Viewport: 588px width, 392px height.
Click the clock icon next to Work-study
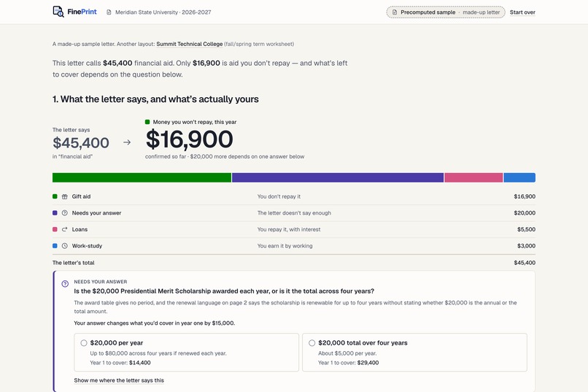coord(64,246)
